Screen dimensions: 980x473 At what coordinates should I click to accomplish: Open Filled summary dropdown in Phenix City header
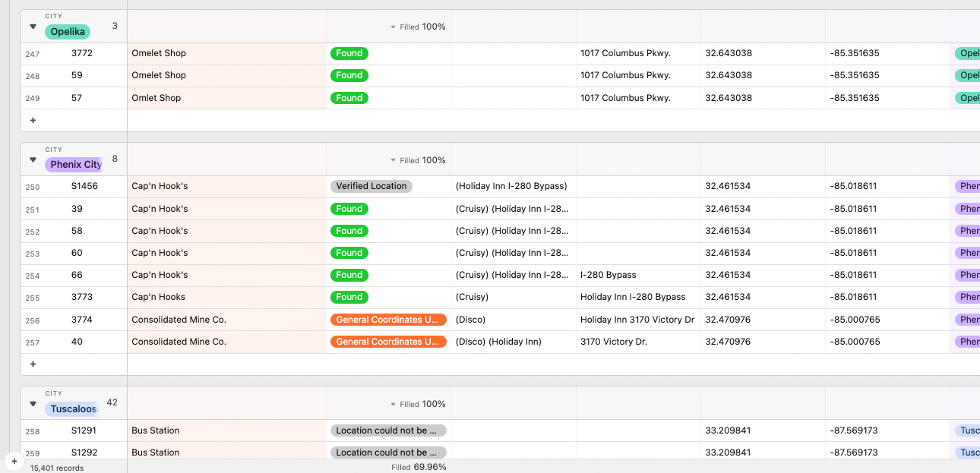pyautogui.click(x=418, y=160)
